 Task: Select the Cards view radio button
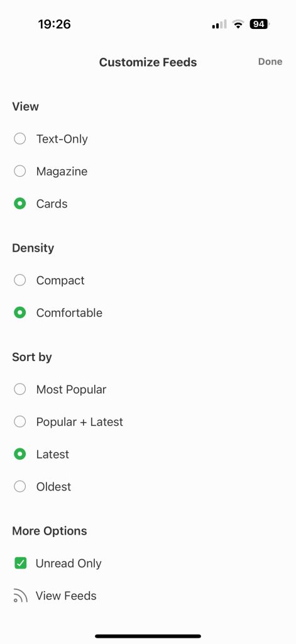pos(19,204)
